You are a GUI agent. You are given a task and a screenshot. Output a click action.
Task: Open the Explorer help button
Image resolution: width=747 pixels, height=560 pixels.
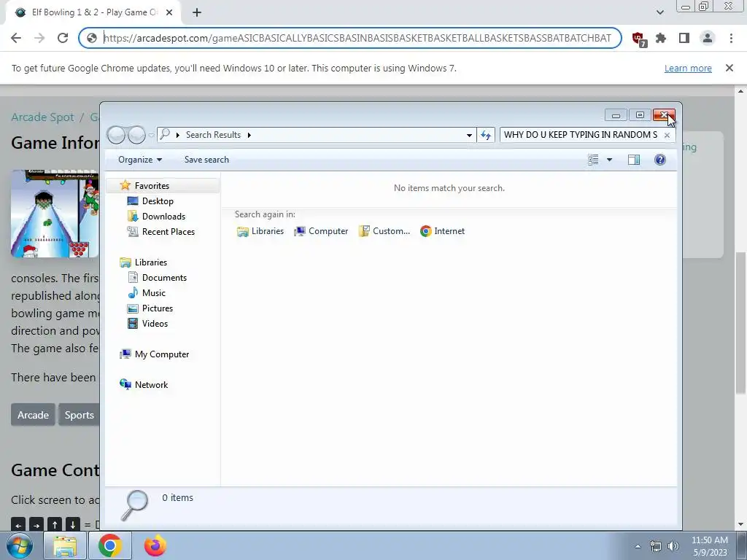tap(659, 160)
